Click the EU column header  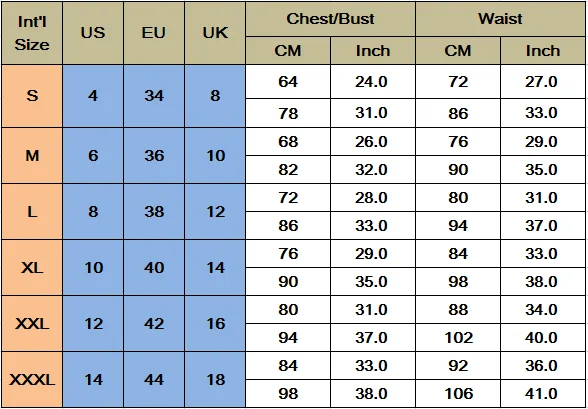154,33
